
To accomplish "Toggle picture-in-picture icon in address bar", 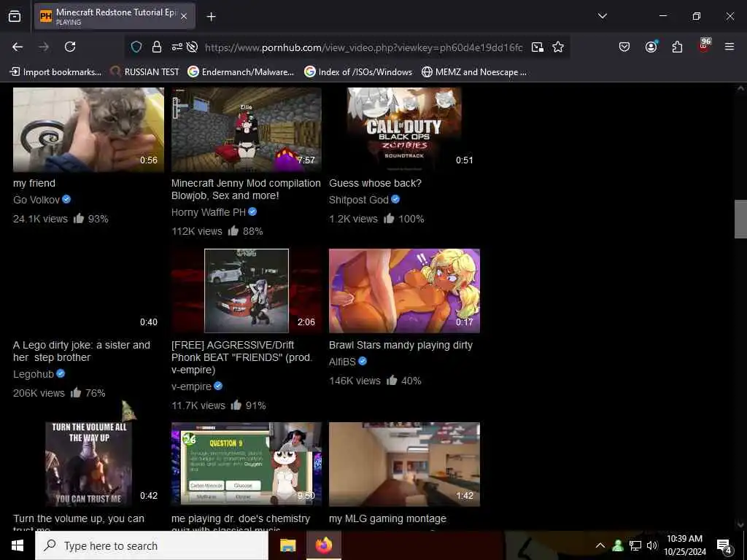I will (538, 47).
